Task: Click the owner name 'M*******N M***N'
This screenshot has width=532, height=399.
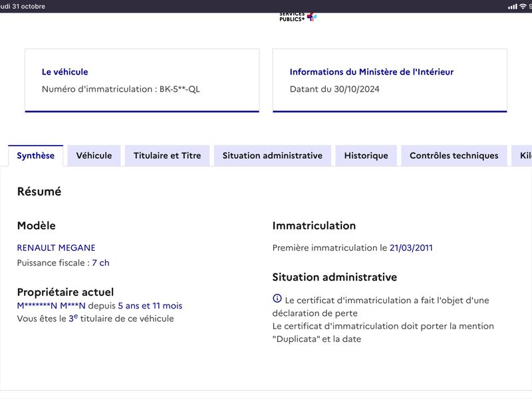Action: pyautogui.click(x=51, y=306)
